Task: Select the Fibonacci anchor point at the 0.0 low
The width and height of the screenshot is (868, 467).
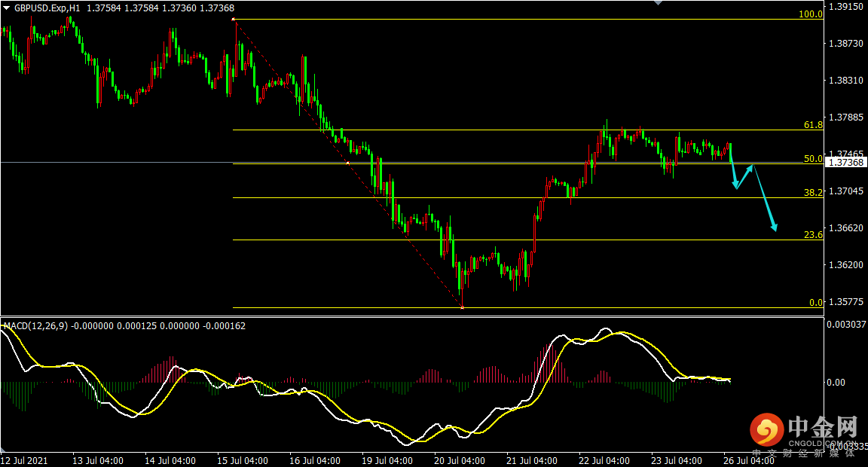Action: point(462,307)
